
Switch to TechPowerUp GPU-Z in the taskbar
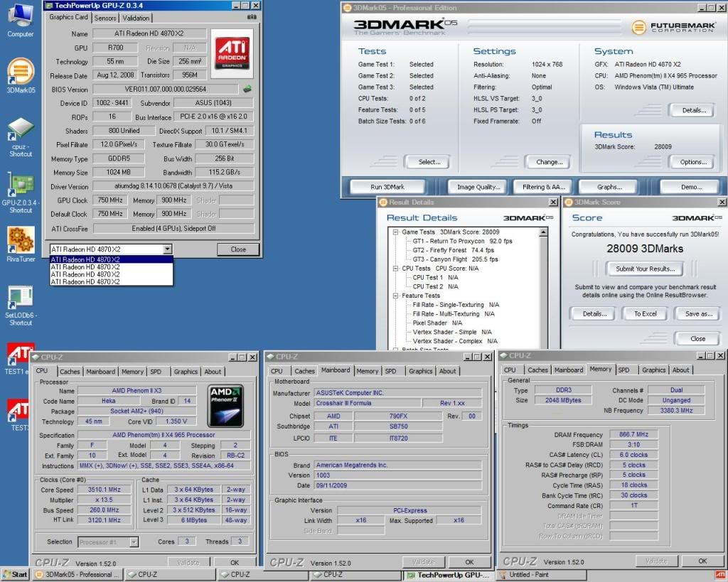click(449, 575)
